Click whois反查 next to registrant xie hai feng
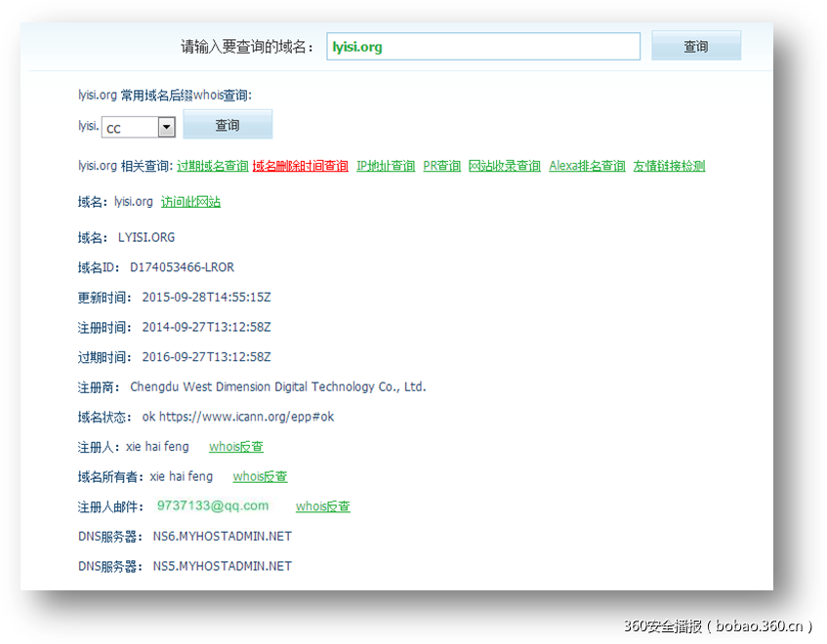 [235, 446]
